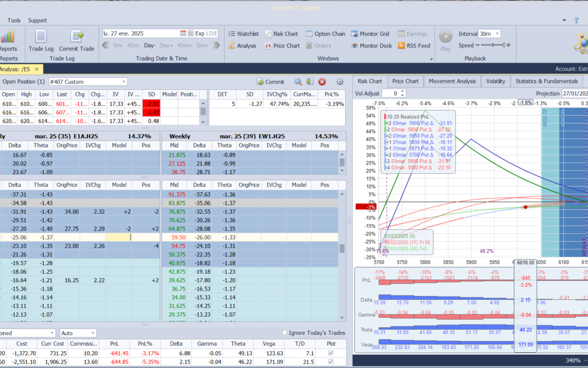Open the help icon at top right
The image size is (588, 368).
[577, 20]
